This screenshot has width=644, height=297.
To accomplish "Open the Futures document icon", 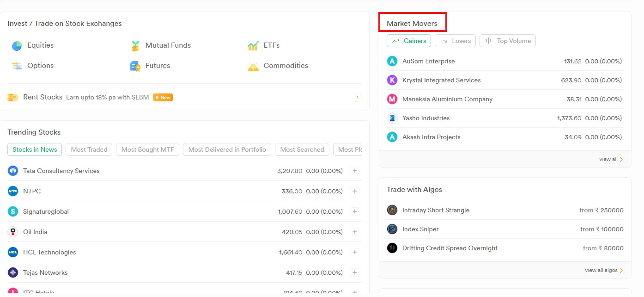I will 135,66.
